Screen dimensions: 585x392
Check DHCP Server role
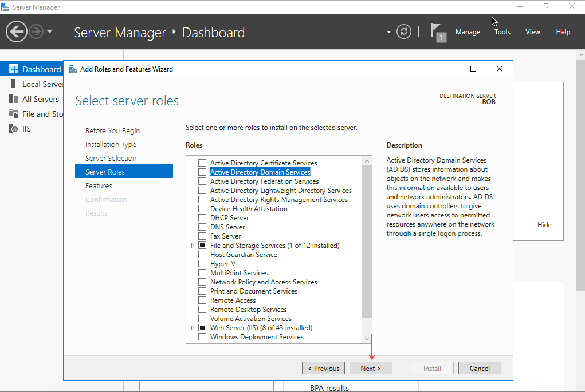202,218
